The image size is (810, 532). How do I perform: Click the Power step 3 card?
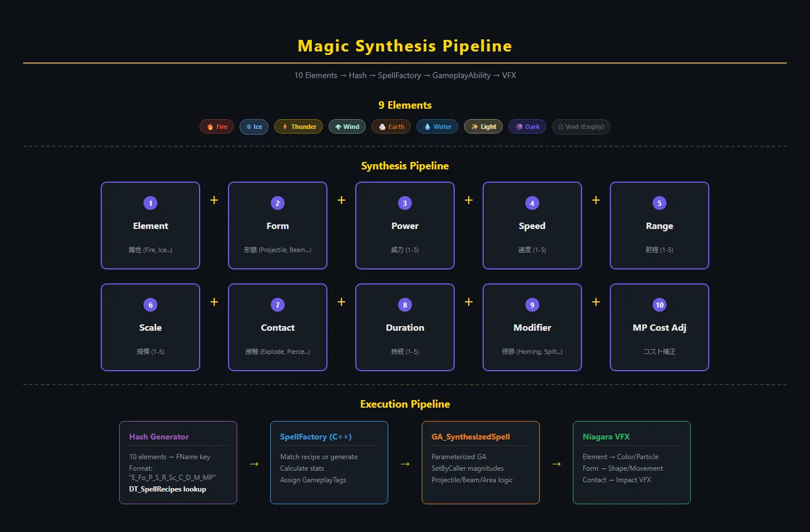pyautogui.click(x=405, y=226)
